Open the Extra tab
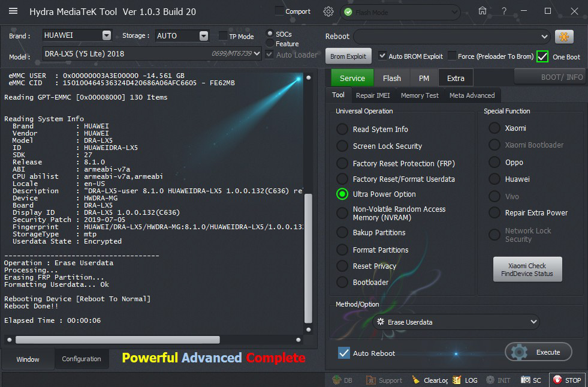The height and width of the screenshot is (387, 588). coord(456,78)
